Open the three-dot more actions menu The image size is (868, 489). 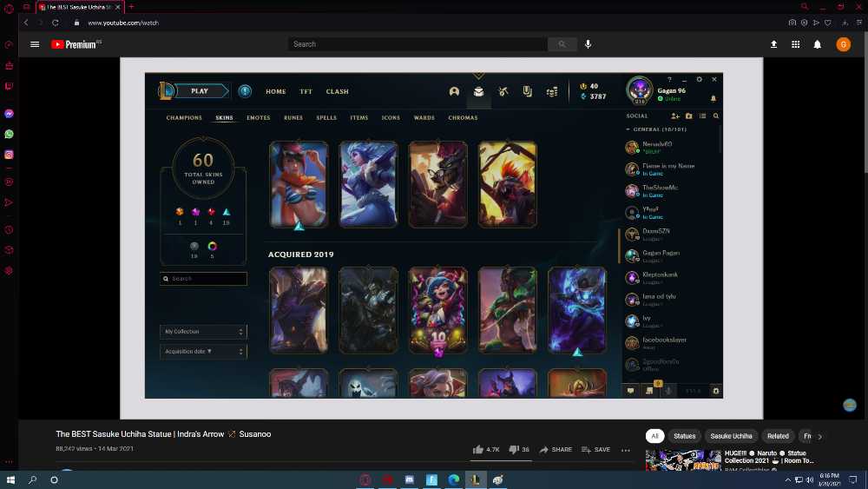[626, 450]
